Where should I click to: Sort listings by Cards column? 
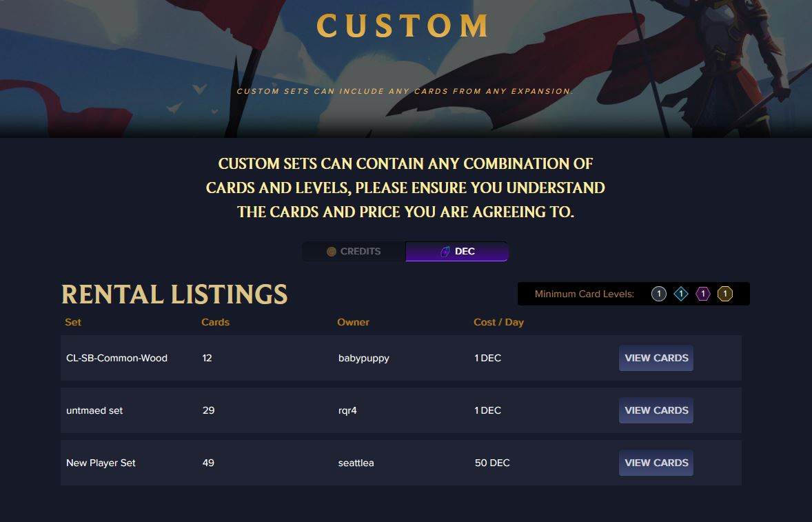point(216,322)
